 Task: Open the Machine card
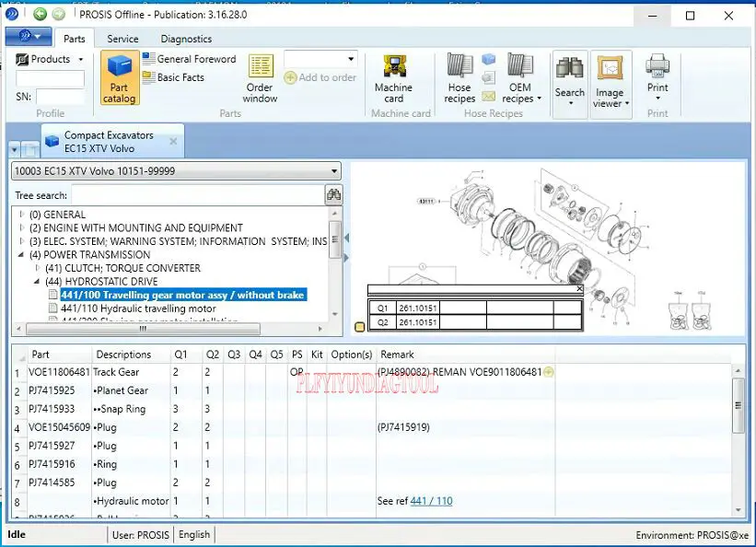point(393,77)
